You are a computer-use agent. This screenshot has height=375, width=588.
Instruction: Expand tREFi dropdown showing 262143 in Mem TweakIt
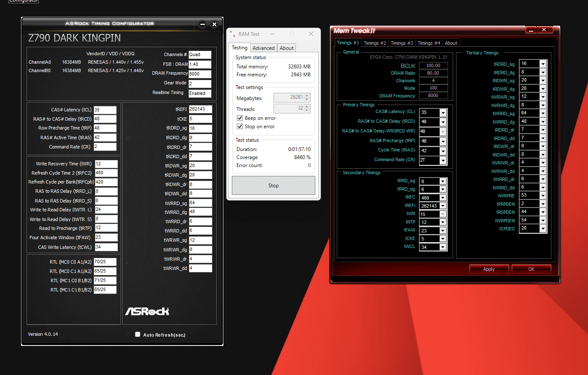443,206
